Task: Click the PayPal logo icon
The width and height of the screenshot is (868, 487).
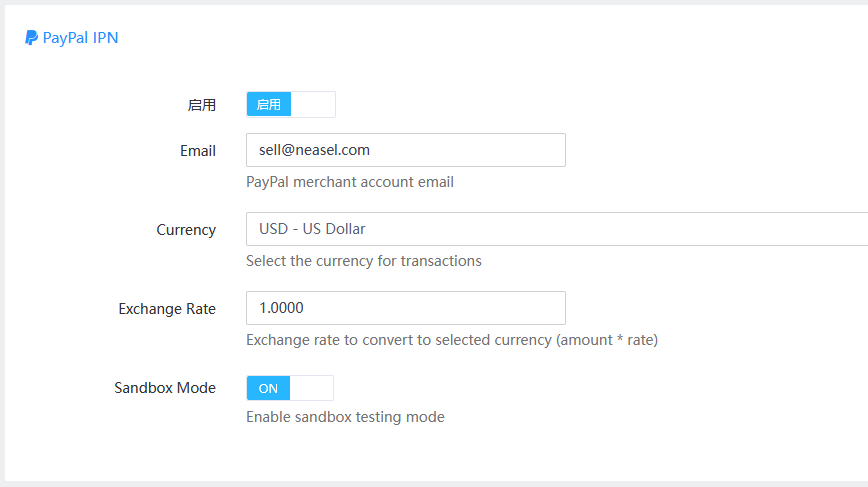Action: [x=32, y=38]
